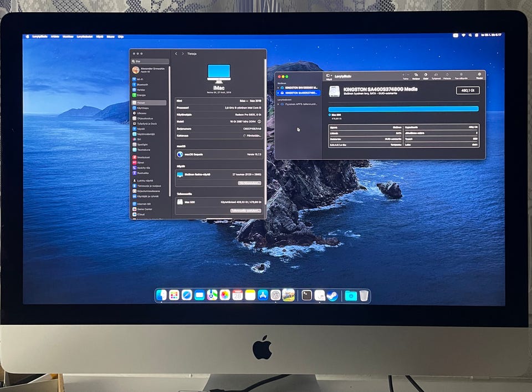Click the storage settings button under Tallennustila
The width and height of the screenshot is (532, 392).
tap(245, 211)
